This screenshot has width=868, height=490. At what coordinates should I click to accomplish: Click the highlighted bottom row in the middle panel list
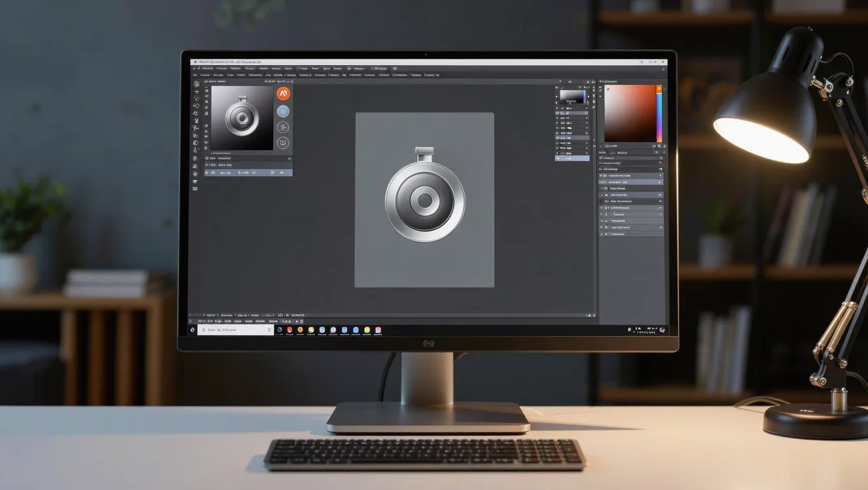(x=572, y=158)
